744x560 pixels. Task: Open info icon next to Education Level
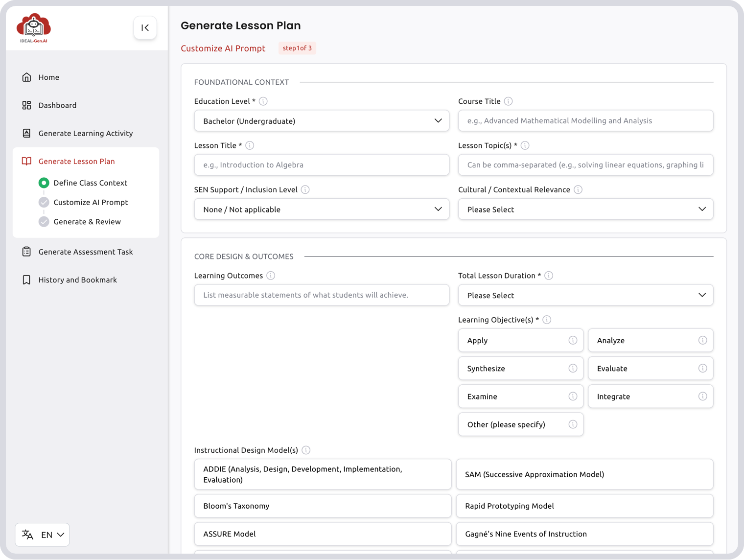[x=263, y=101]
